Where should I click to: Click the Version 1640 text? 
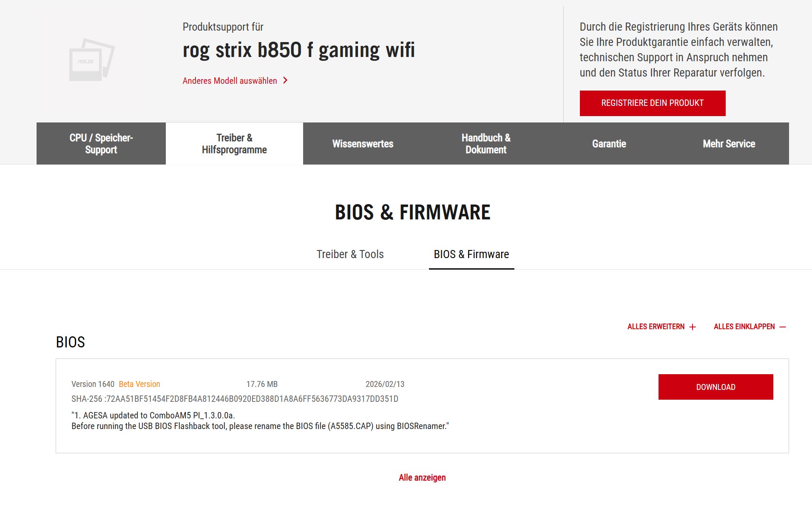pyautogui.click(x=93, y=384)
